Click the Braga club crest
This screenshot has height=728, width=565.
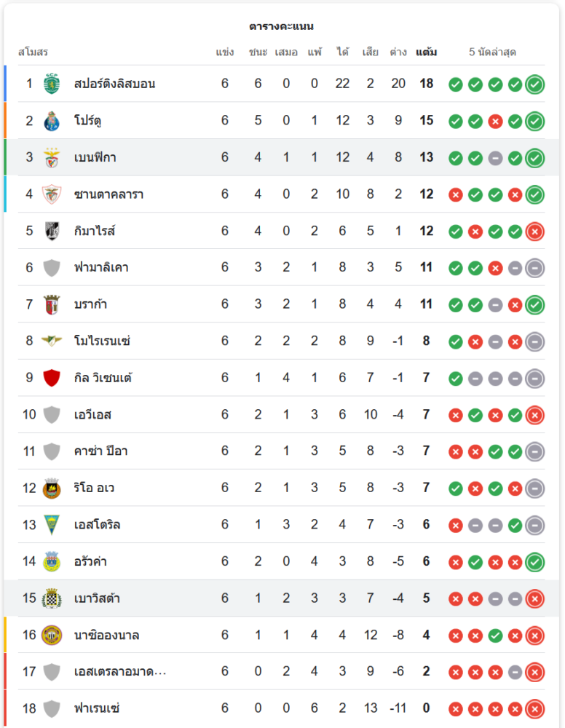51,304
